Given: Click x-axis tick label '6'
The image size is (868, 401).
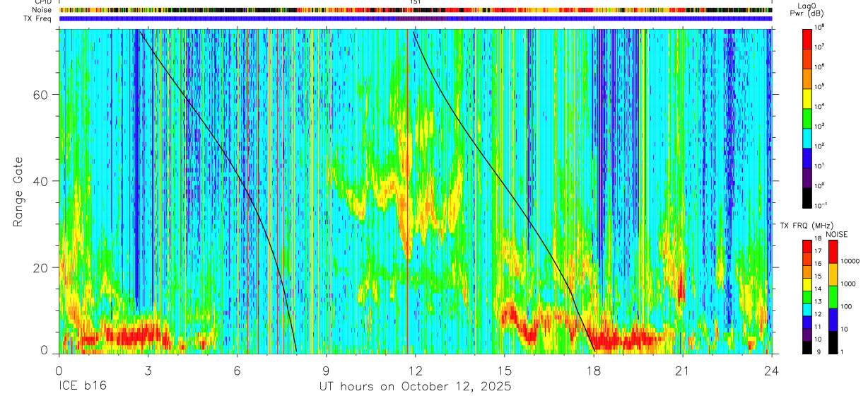Looking at the screenshot, I should pyautogui.click(x=237, y=370).
